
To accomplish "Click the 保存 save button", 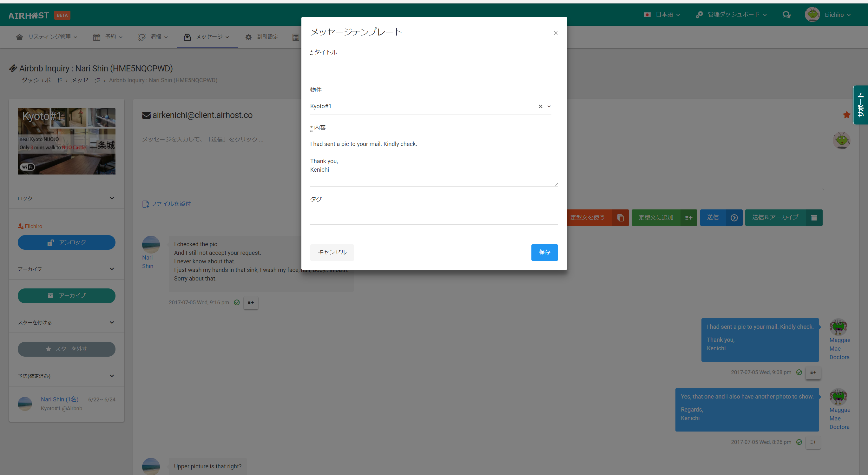I will [x=544, y=253].
